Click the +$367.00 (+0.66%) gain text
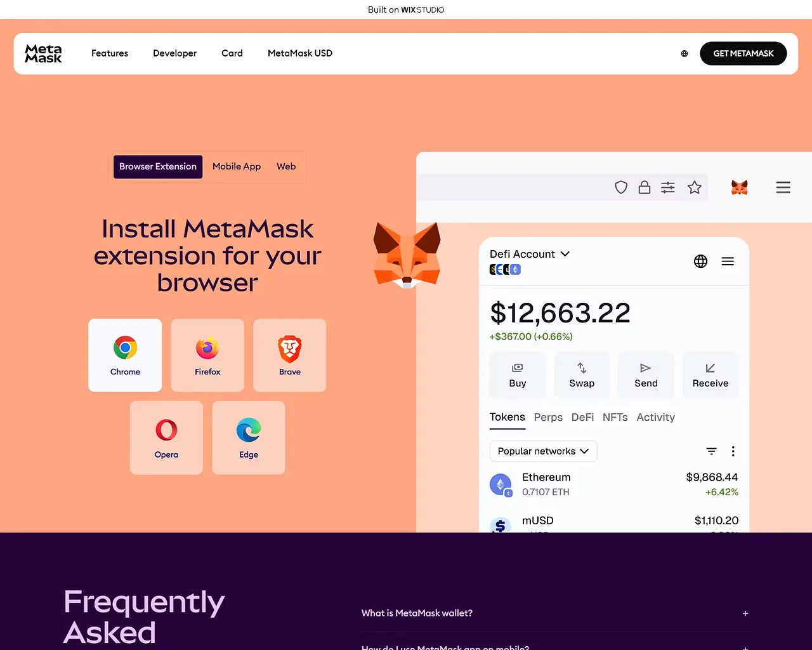The width and height of the screenshot is (812, 650). click(x=531, y=336)
